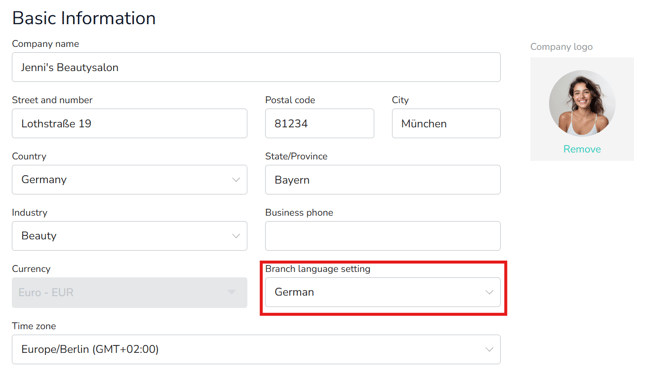Click the Company name label

(x=45, y=44)
